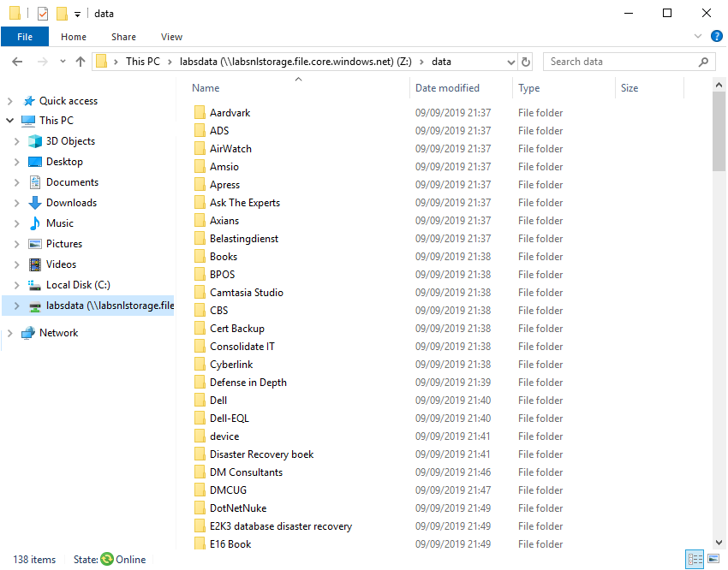
Task: Open the Camtasia Studio folder icon
Action: (200, 293)
